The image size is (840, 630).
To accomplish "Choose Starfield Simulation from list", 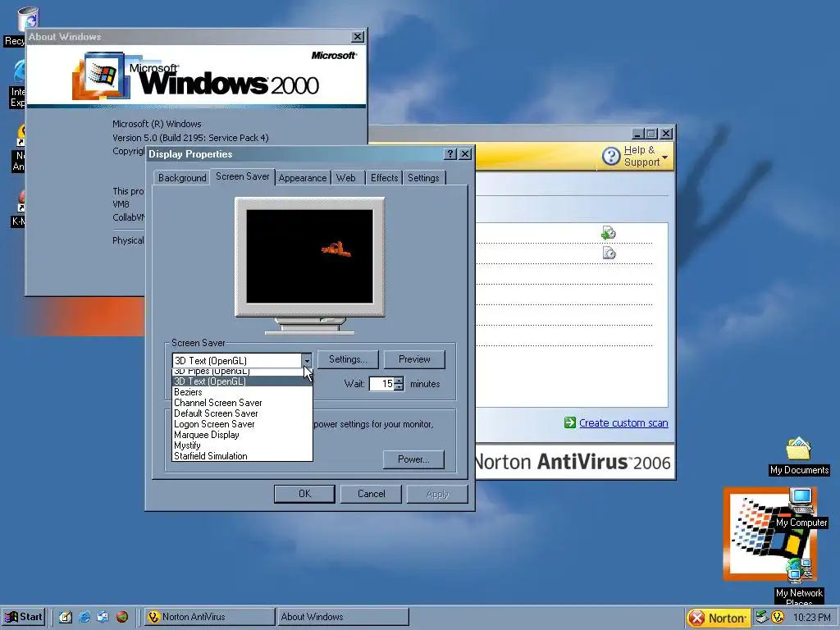I will (x=242, y=456).
